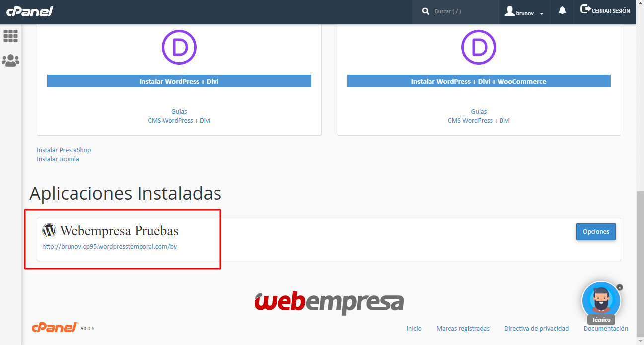Open the Técnico support chat avatar
The image size is (644, 345).
[601, 301]
